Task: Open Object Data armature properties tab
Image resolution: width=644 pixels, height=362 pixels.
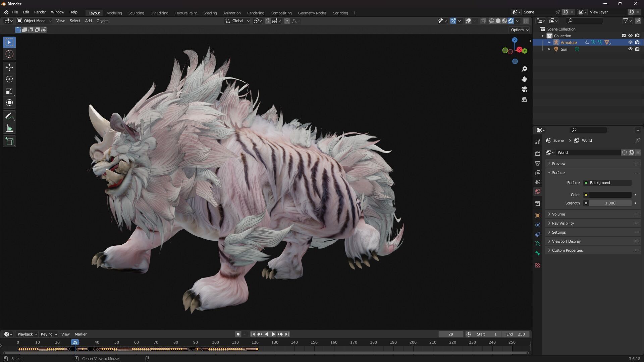Action: coord(538,244)
